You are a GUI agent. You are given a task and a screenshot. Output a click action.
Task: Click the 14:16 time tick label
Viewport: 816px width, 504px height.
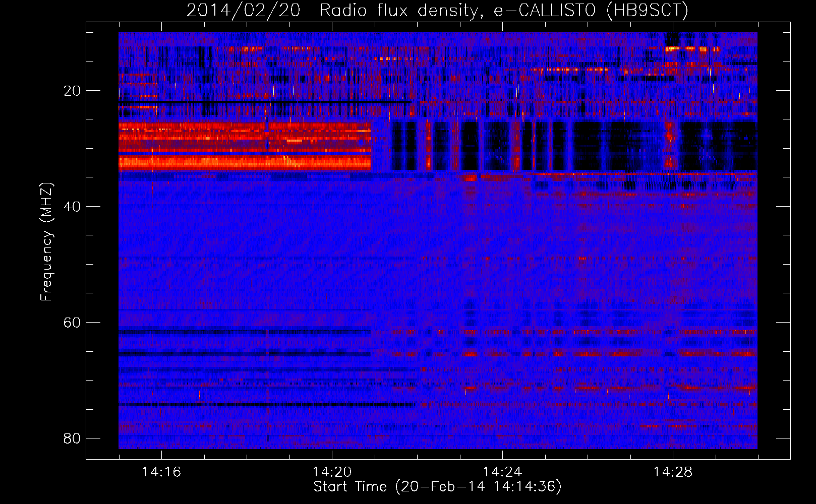(x=161, y=472)
